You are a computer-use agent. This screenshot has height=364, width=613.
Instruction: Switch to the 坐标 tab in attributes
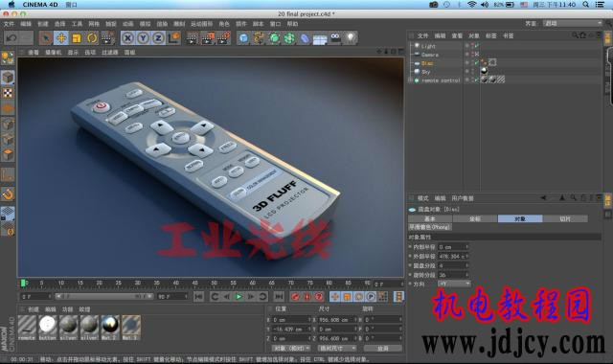click(475, 219)
